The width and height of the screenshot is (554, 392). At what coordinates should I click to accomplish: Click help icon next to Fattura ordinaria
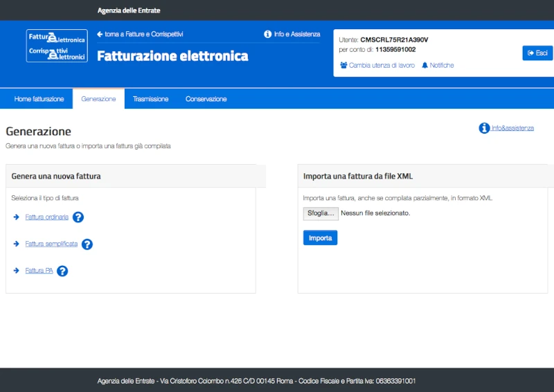tap(78, 217)
